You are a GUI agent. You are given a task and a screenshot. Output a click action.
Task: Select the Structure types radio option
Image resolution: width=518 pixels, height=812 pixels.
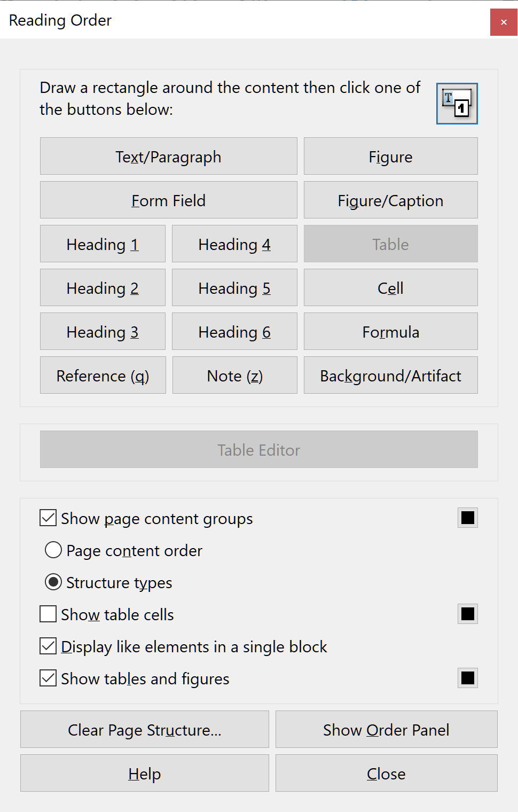tap(53, 582)
